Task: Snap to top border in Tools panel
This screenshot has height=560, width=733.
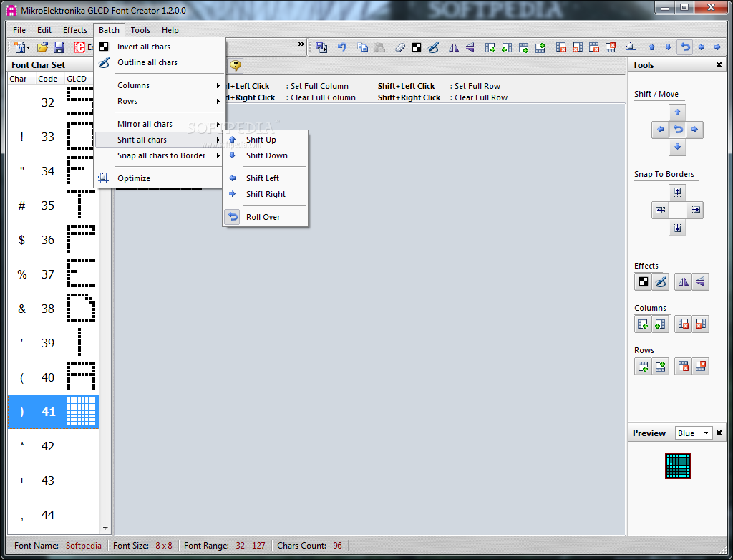Action: [x=677, y=193]
